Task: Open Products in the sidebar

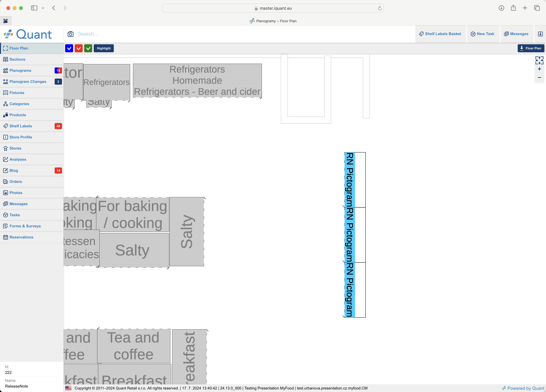Action: [32, 115]
